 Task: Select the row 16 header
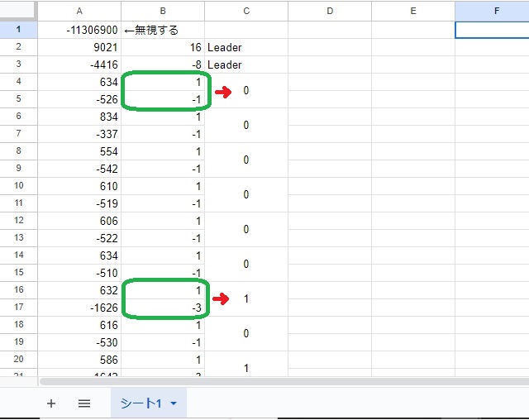coord(18,290)
